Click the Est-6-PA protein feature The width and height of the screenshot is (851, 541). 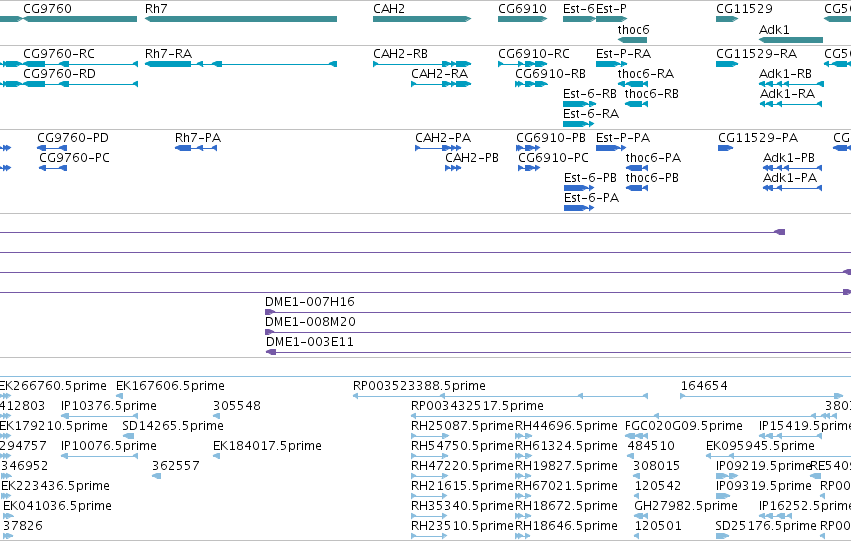(x=579, y=208)
